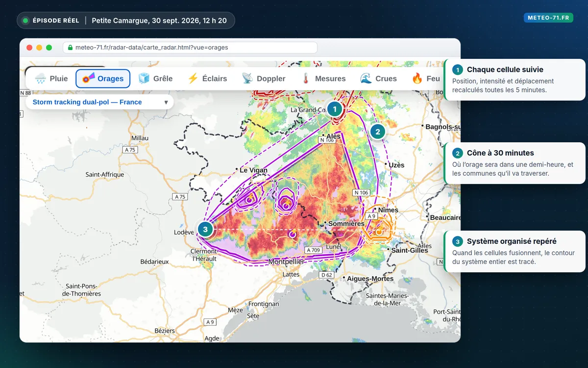
Task: Select the Feu tab
Action: (425, 79)
